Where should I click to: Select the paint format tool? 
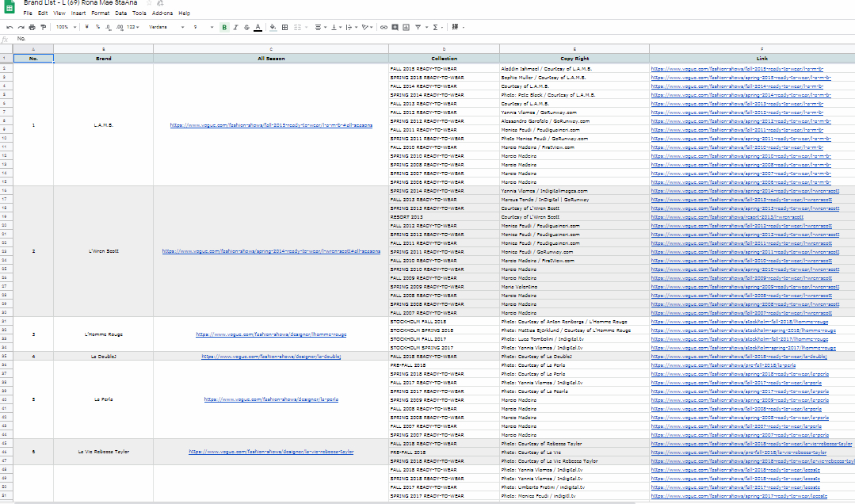(43, 27)
